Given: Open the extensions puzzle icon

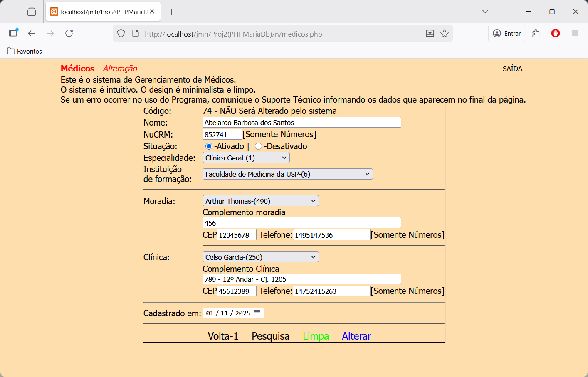Looking at the screenshot, I should click(536, 33).
